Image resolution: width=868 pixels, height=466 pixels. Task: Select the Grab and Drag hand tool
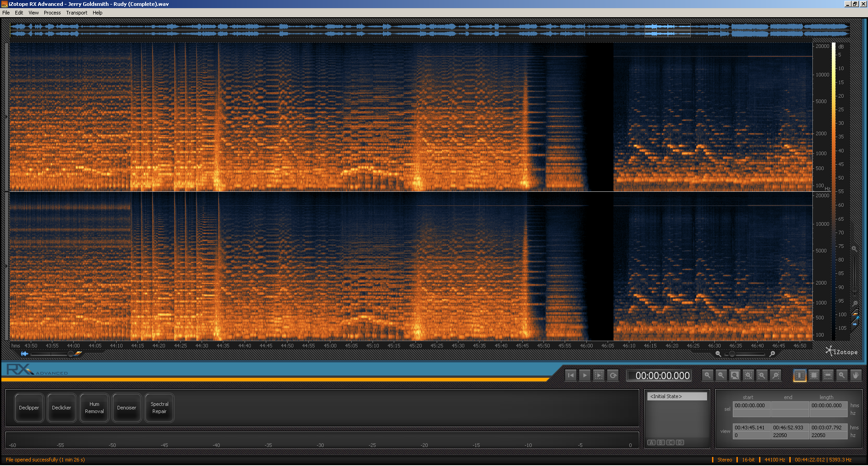point(856,376)
